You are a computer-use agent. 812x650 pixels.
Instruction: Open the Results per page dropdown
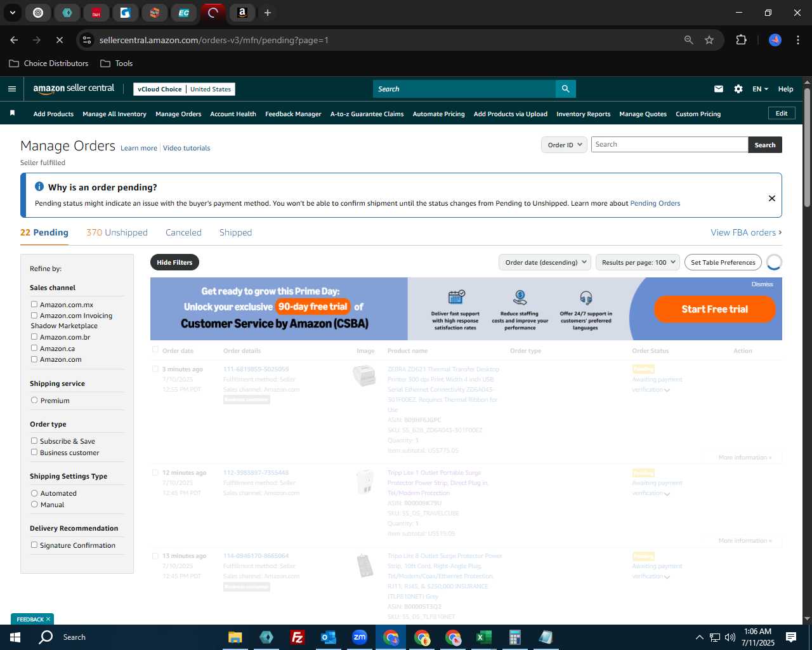coord(638,262)
